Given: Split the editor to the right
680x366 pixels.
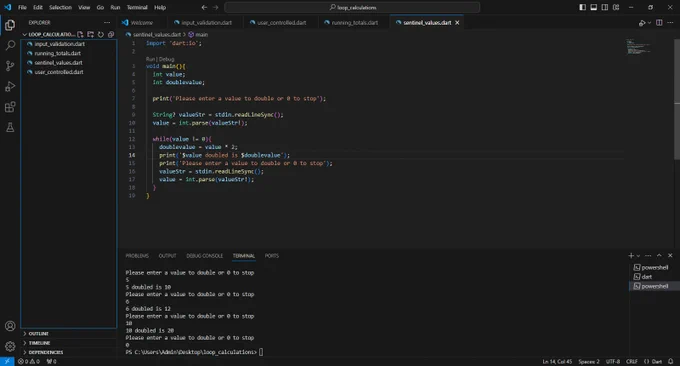Looking at the screenshot, I should (659, 23).
